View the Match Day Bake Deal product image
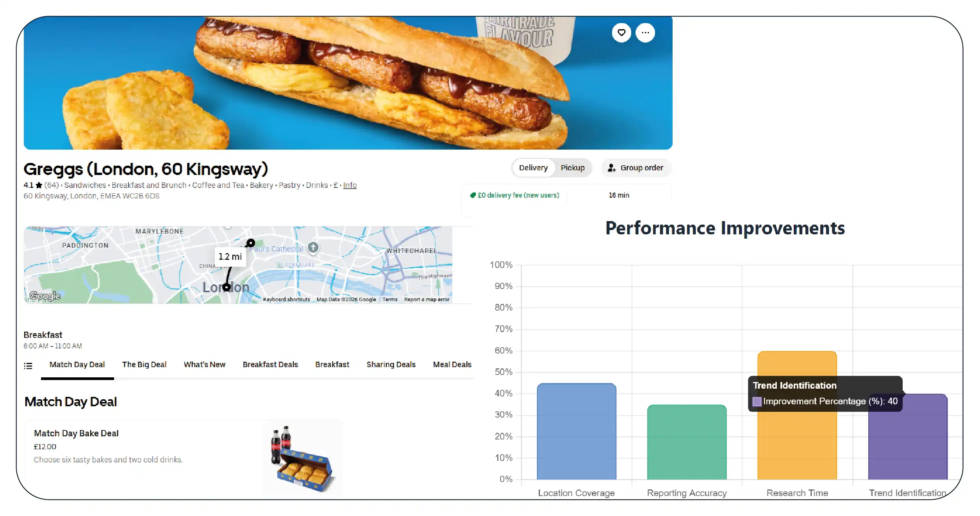980x516 pixels. coord(302,458)
